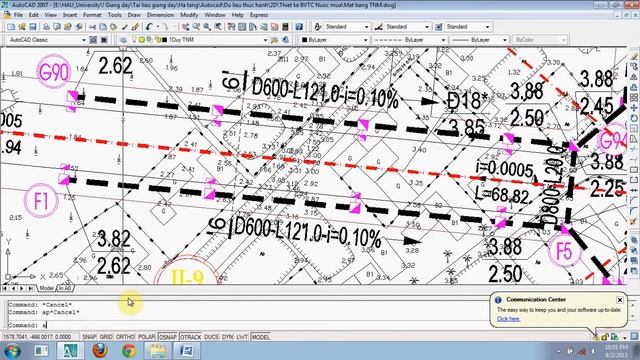Click the Plot printer icon

tap(46, 27)
